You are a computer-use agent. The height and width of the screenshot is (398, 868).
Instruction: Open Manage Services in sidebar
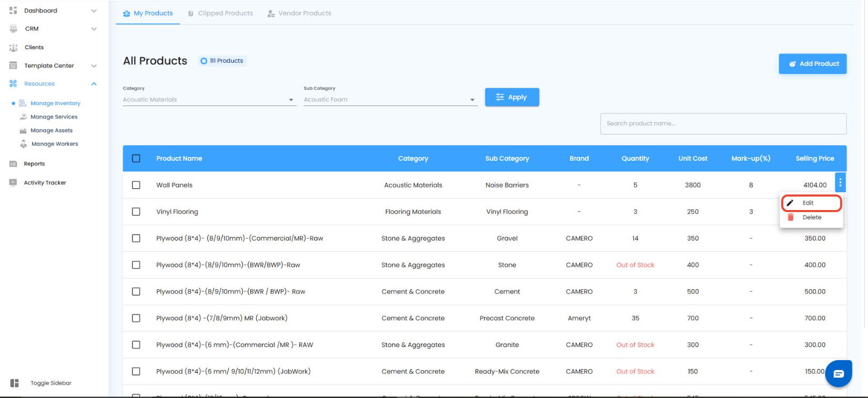tap(54, 117)
